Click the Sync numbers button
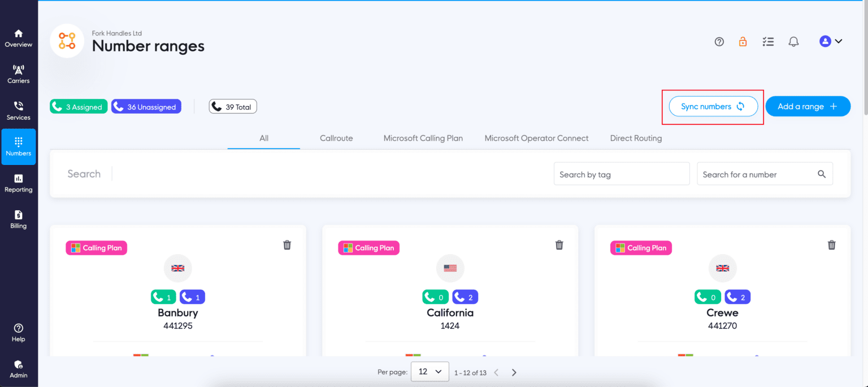Screen dimensions: 868x387 pyautogui.click(x=713, y=106)
